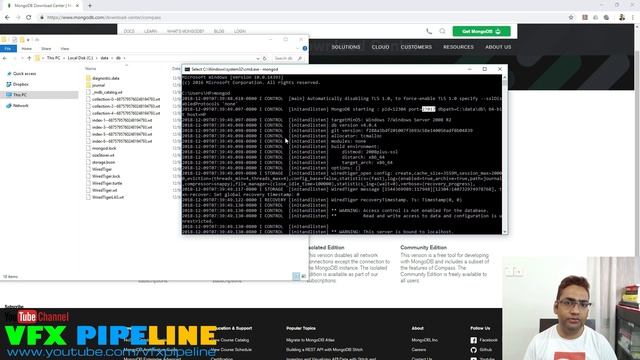Open Home tab in File Explorer
Viewport: 640px width, 360px height.
tap(27, 49)
